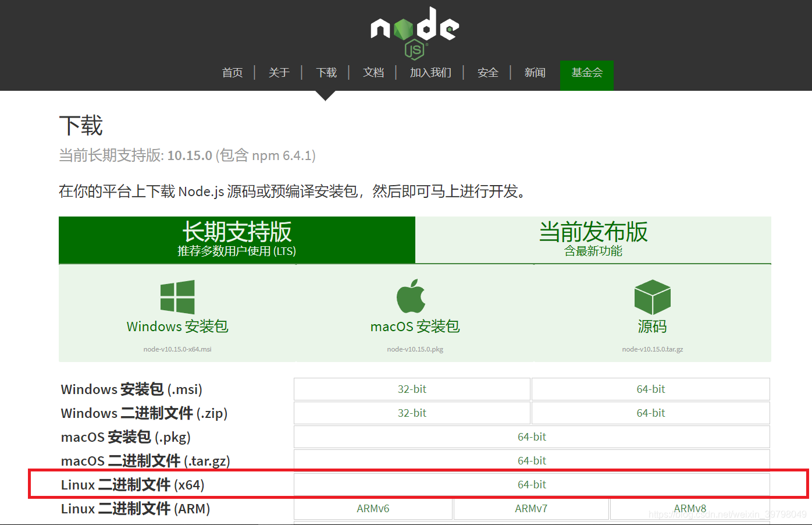812x525 pixels.
Task: Click the 下载 page heading
Action: (x=81, y=126)
